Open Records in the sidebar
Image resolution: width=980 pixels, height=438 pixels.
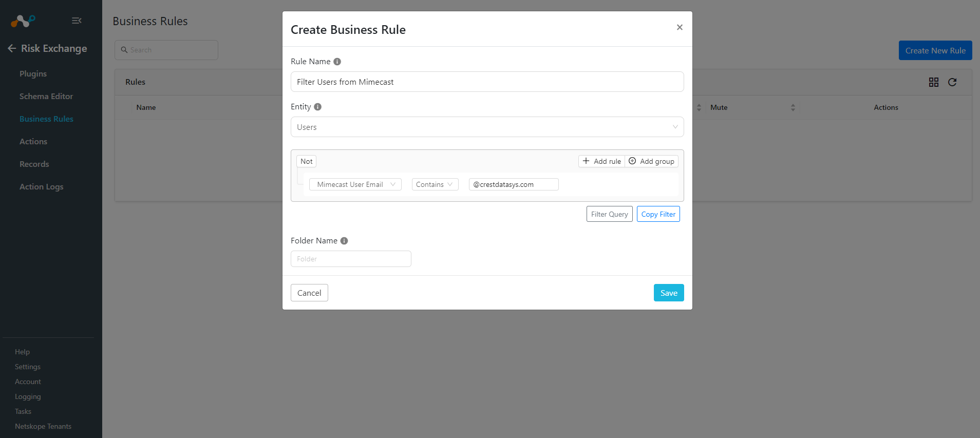[34, 164]
